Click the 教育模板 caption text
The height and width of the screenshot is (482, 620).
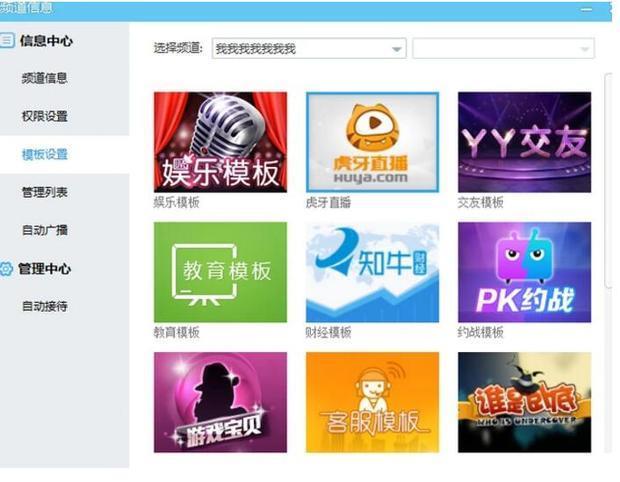pyautogui.click(x=176, y=332)
